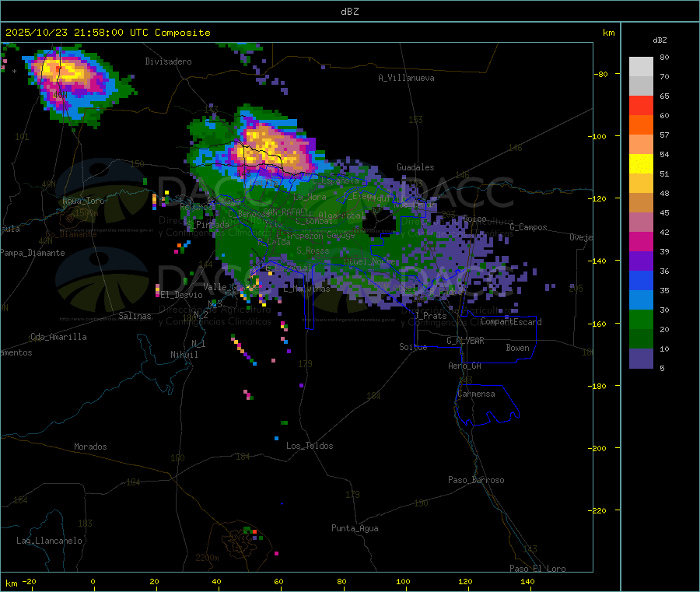Click the Nihuil location label
Image resolution: width=700 pixels, height=592 pixels.
coord(184,355)
